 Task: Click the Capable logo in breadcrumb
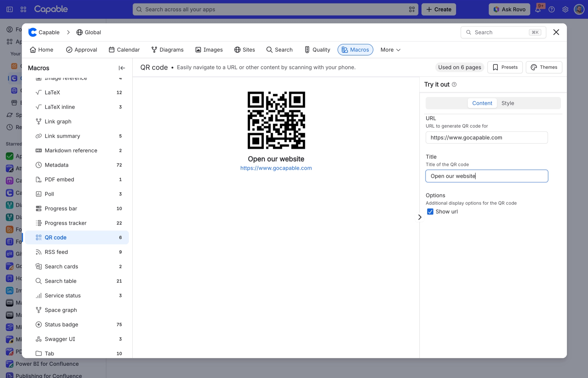[x=33, y=32]
